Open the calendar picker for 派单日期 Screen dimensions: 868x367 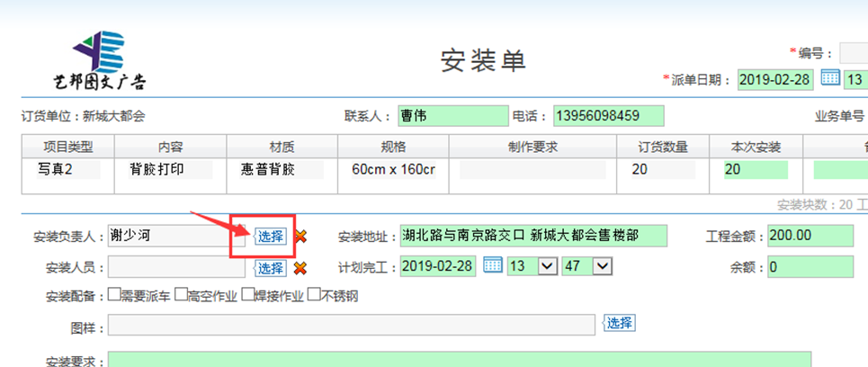(x=830, y=78)
